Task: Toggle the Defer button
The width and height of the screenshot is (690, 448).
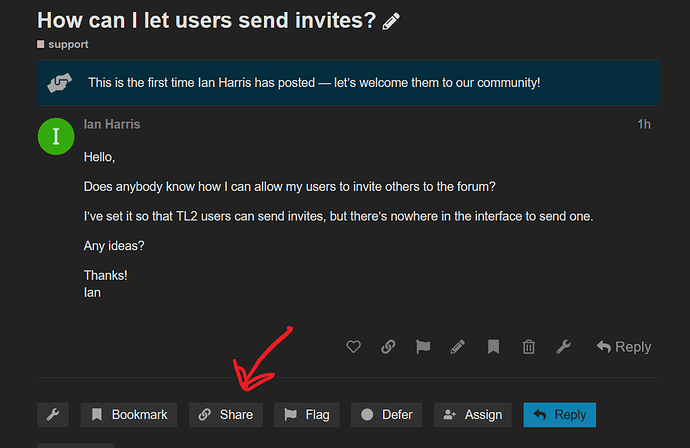Action: coord(386,415)
